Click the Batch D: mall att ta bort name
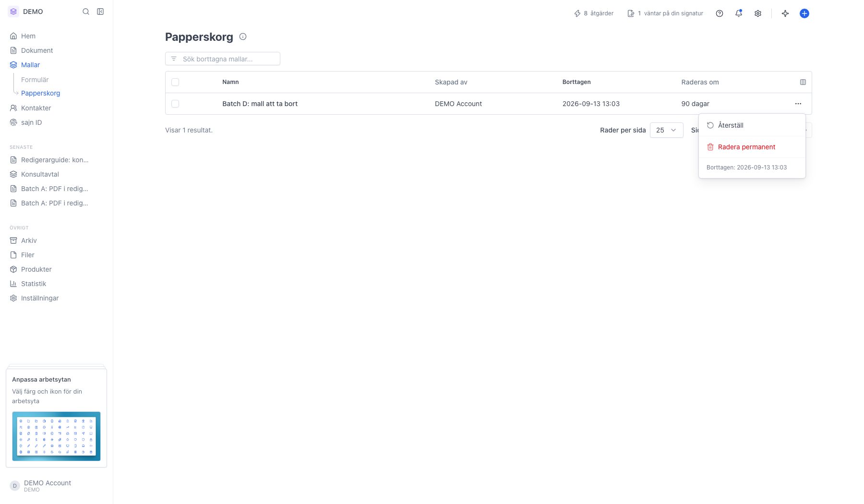The image size is (864, 504). [x=260, y=104]
